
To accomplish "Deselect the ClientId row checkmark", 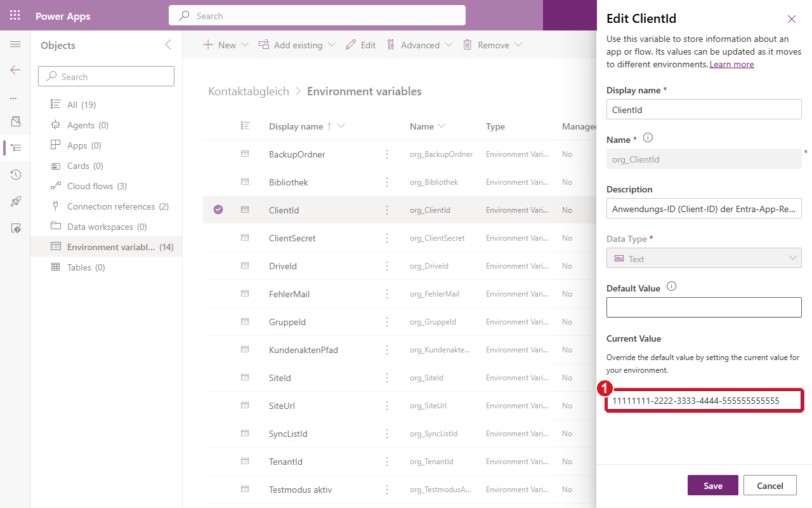I will click(218, 210).
